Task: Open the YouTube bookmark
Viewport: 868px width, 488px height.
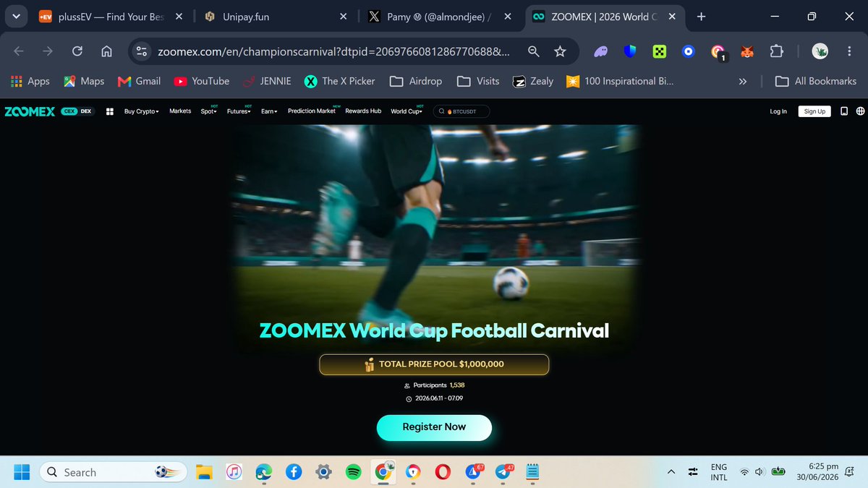Action: point(201,81)
